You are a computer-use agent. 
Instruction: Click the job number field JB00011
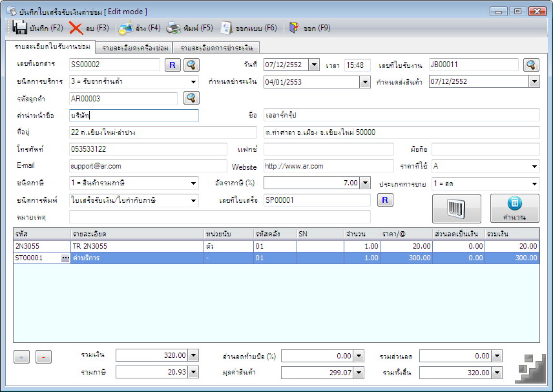pos(474,65)
